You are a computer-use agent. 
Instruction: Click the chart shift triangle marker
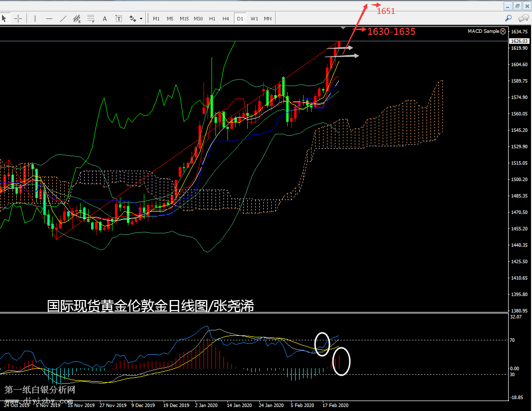343,28
